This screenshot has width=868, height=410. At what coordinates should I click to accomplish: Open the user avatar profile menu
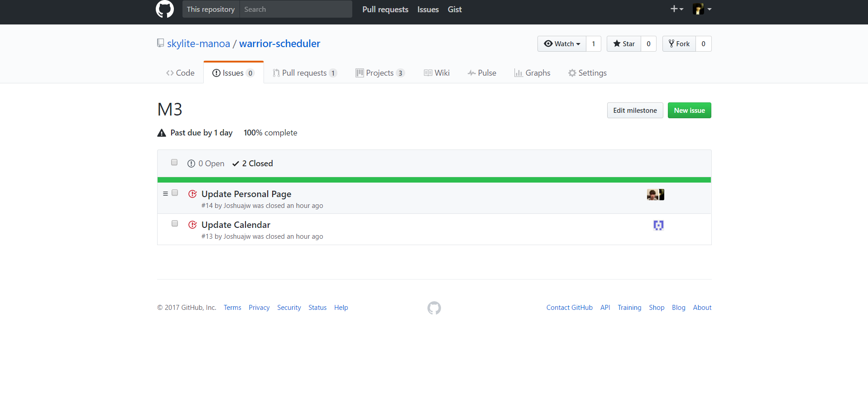702,9
